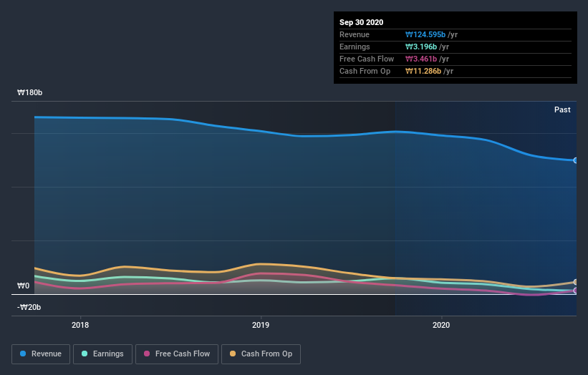Toggle the Revenue legend series
This screenshot has width=588, height=375.
[x=41, y=354]
